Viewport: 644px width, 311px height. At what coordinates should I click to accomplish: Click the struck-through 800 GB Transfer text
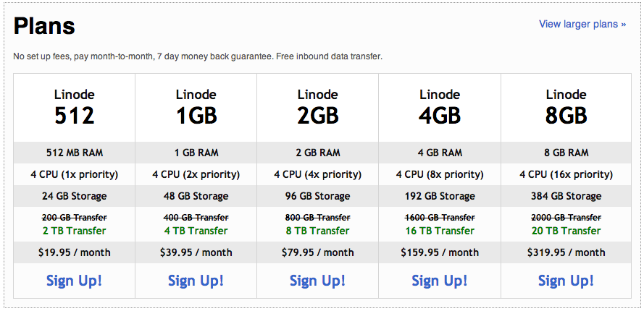317,218
